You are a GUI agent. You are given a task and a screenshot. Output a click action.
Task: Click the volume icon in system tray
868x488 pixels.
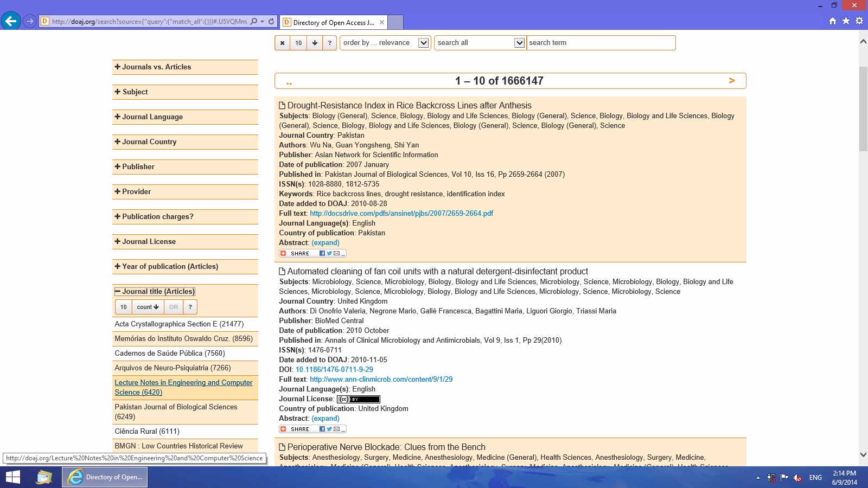[797, 478]
